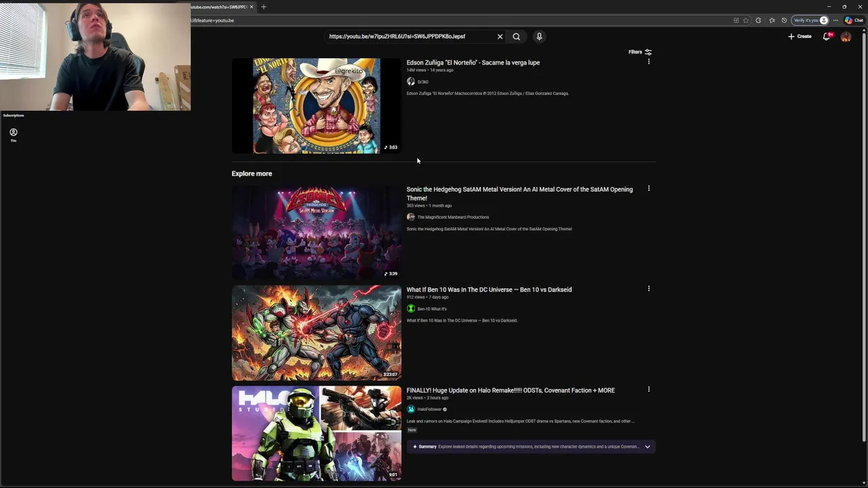Open options menu for Sonic SatAM video
The height and width of the screenshot is (488, 868).
point(649,188)
